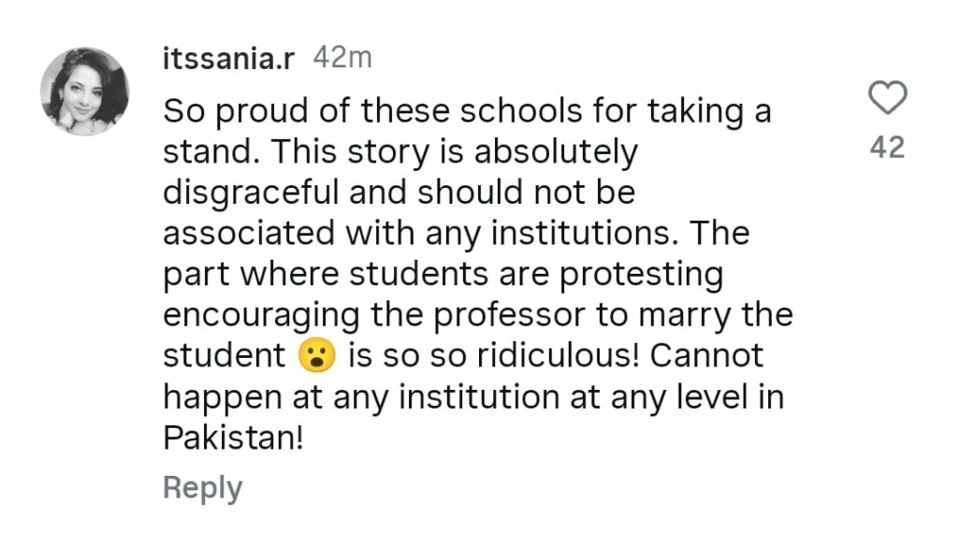Open itssania.r's profile picture
Viewport: 958px width, 560px height.
tap(84, 92)
